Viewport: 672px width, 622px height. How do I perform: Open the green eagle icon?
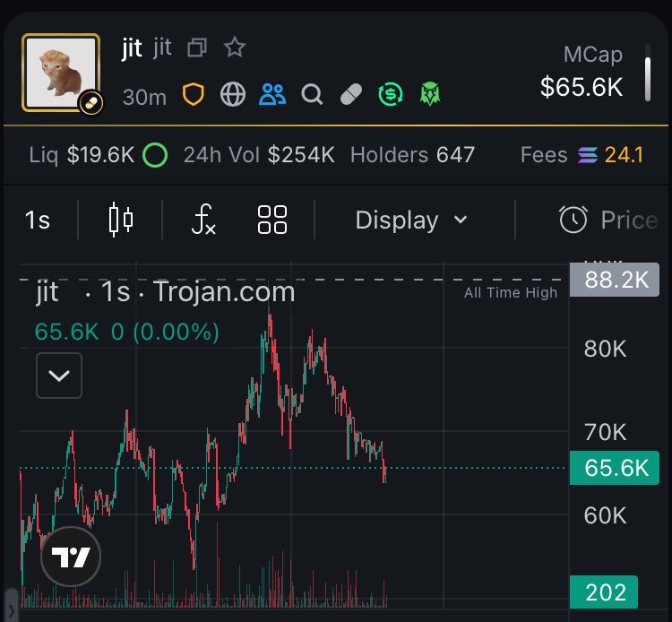pyautogui.click(x=430, y=94)
